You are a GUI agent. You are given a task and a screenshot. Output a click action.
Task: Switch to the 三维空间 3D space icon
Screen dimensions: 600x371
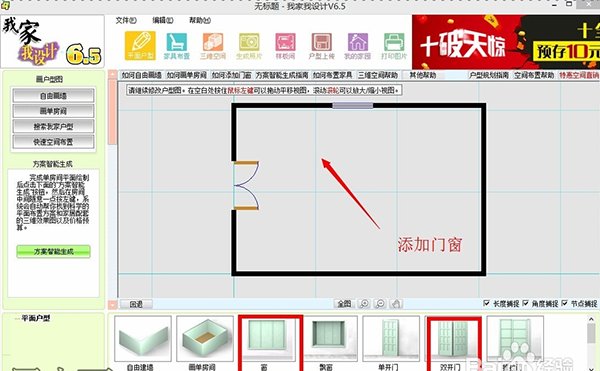213,46
